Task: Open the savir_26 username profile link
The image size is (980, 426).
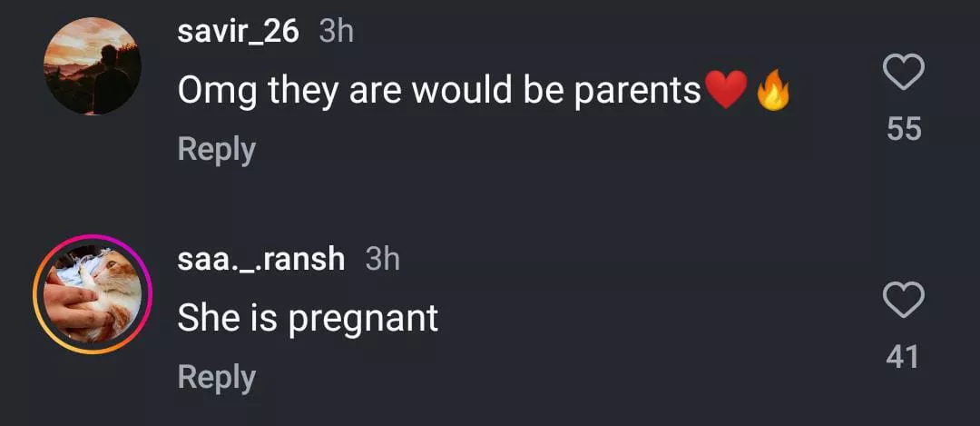Action: pyautogui.click(x=238, y=32)
